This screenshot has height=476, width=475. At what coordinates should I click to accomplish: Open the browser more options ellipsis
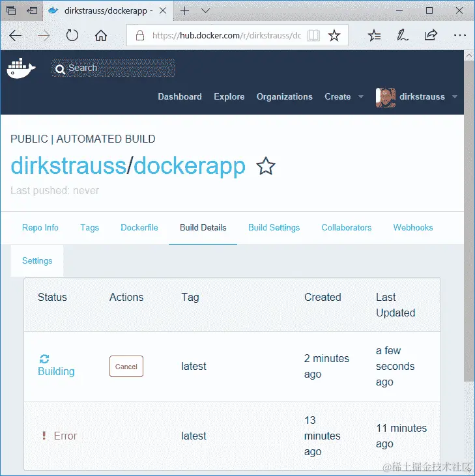click(459, 36)
